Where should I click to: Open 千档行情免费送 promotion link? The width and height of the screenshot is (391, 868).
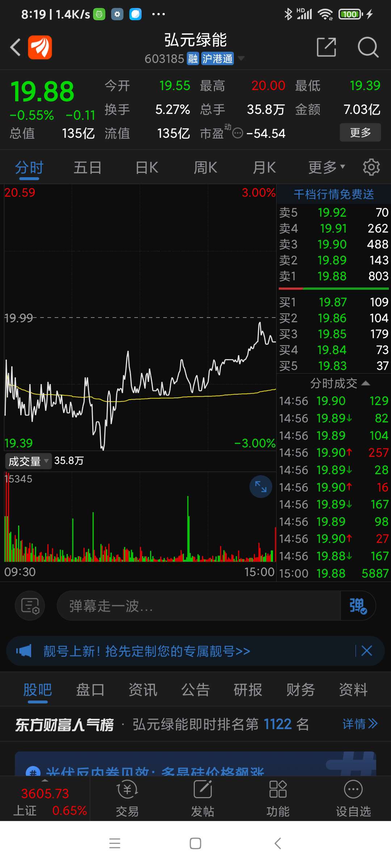click(x=334, y=194)
